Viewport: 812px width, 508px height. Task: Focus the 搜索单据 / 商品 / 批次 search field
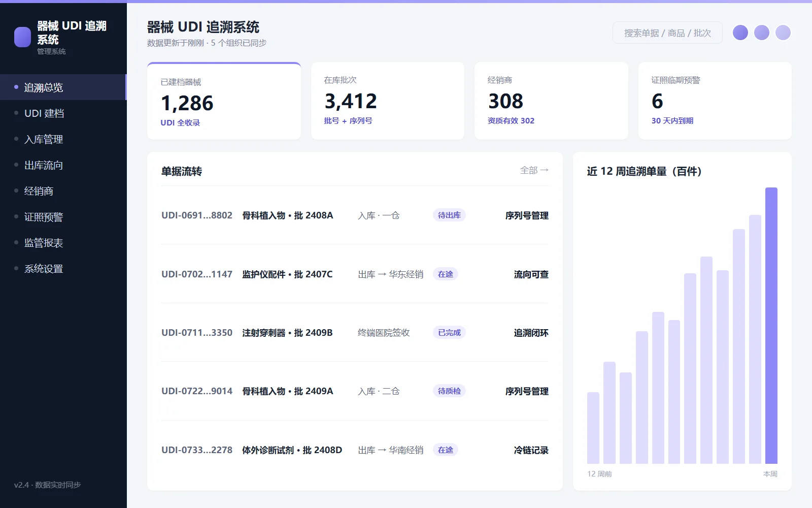[x=667, y=33]
